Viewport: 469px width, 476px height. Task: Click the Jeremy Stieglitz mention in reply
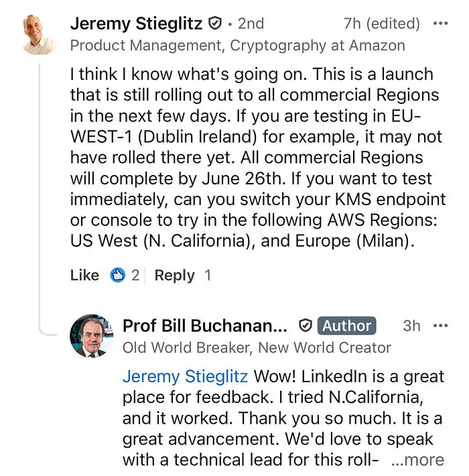click(x=185, y=375)
